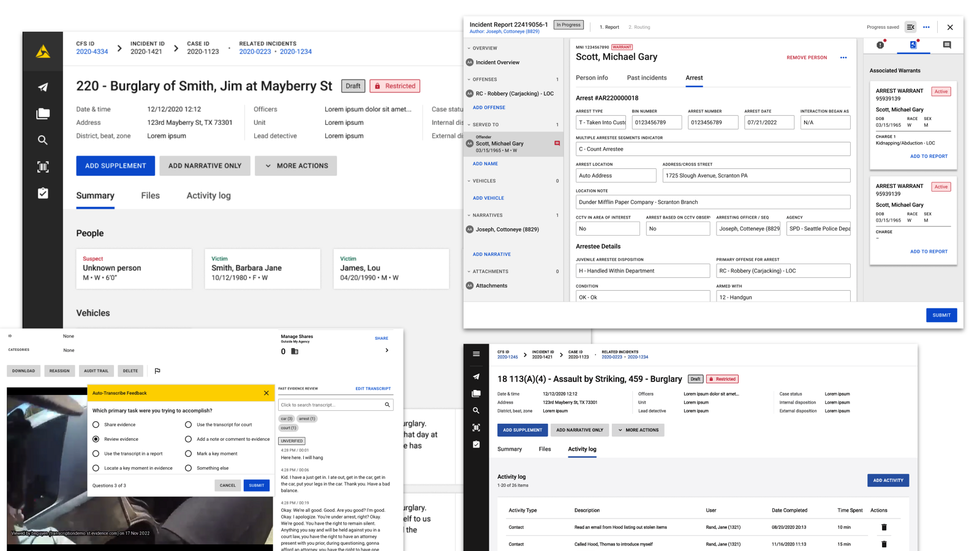Screen dimensions: 980x551
Task: Open hamburger menu in Assault window
Action: pyautogui.click(x=476, y=354)
